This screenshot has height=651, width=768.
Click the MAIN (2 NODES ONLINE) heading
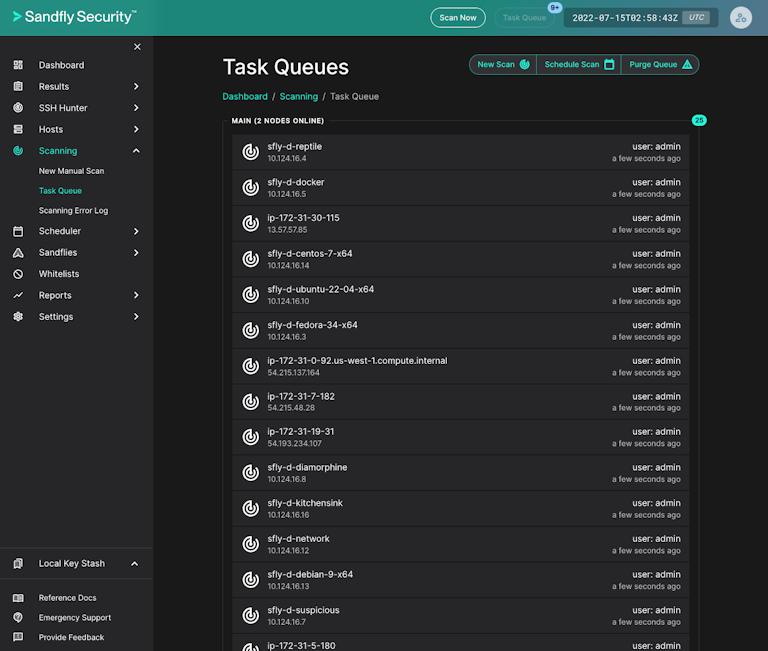(x=278, y=121)
